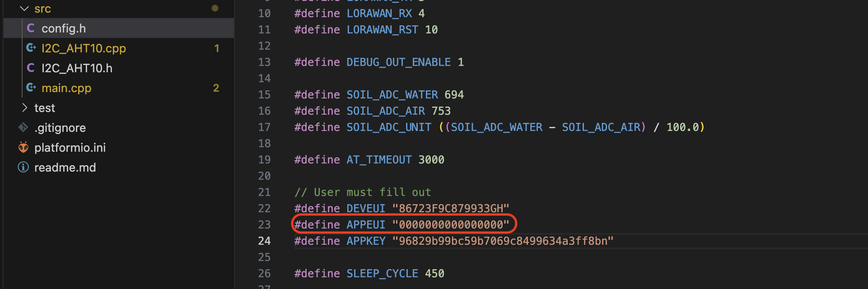Click the modified dot on src folder

215,8
